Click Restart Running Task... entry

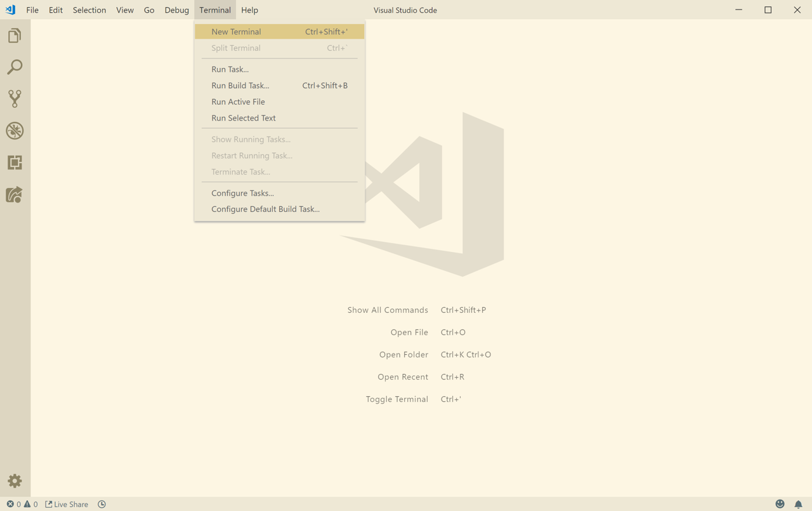pos(280,156)
